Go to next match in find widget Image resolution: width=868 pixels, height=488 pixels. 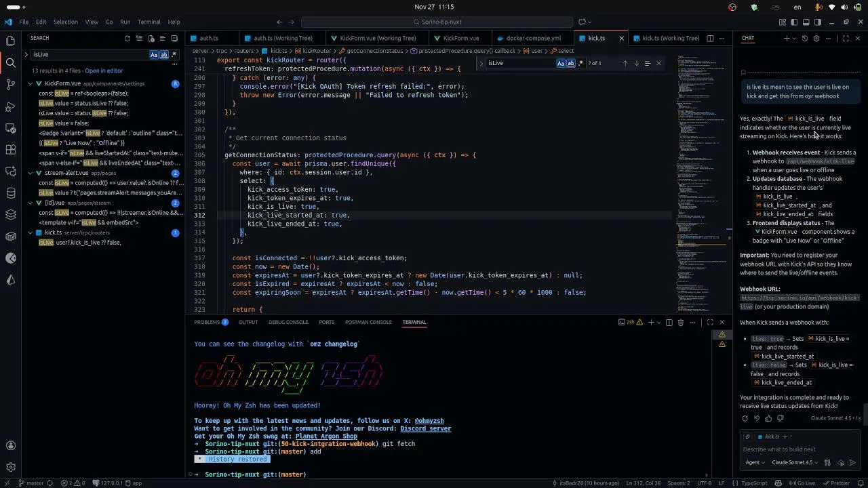pos(636,63)
